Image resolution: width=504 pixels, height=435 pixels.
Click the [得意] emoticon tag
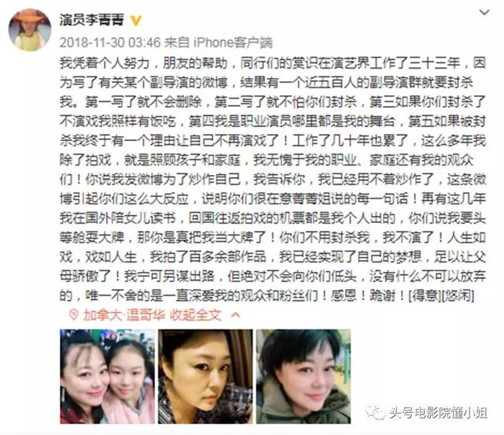[424, 296]
